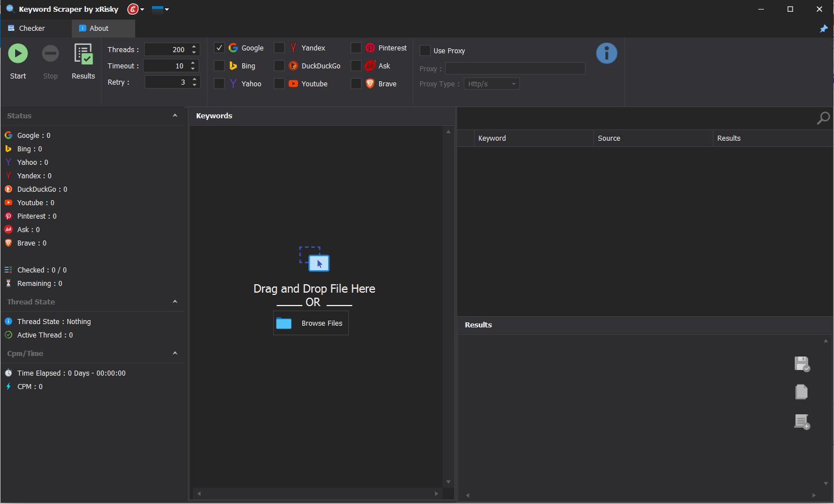Tick the Brave search engine checkbox

pos(356,84)
